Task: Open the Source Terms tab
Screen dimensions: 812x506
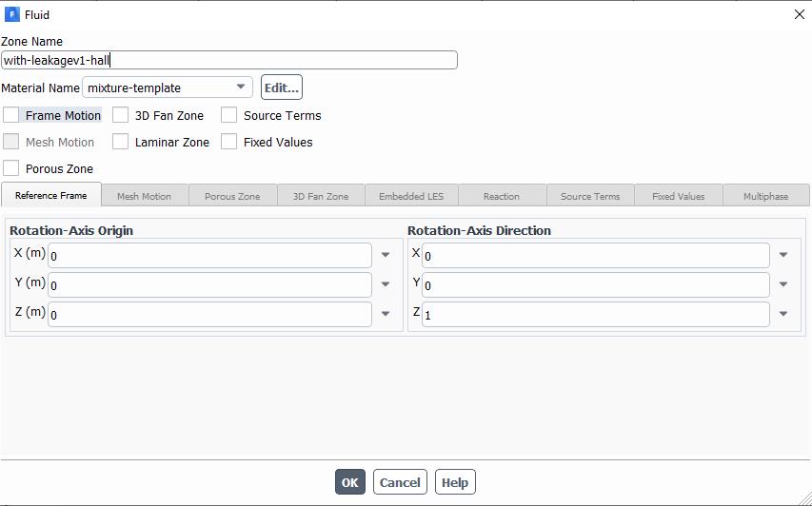Action: coord(590,196)
